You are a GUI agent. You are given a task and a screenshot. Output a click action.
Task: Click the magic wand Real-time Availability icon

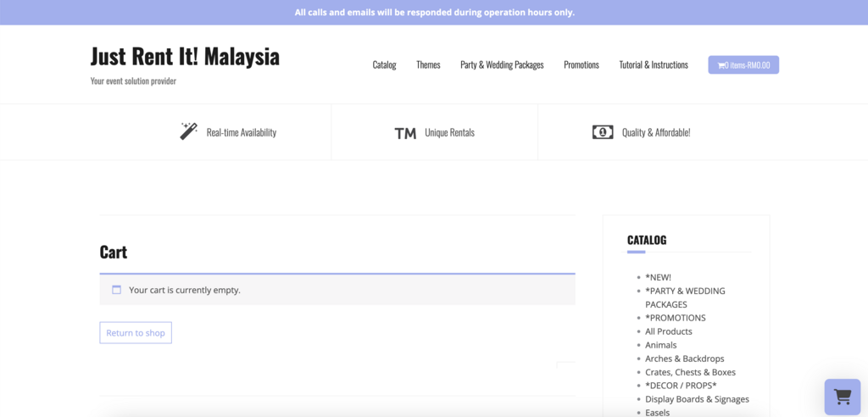188,131
